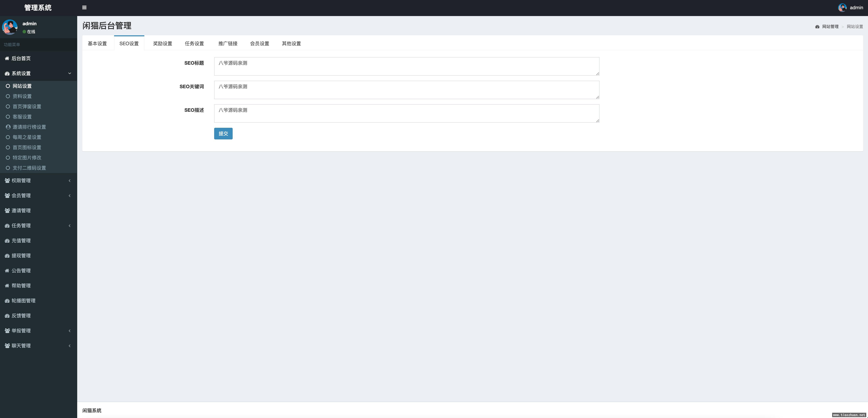Click the person icon beside 邀请排行榜设置
The height and width of the screenshot is (418, 868).
click(8, 127)
